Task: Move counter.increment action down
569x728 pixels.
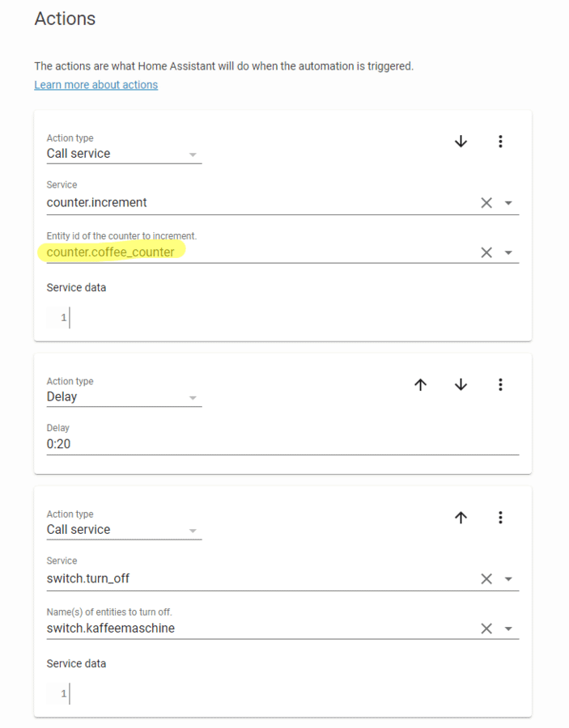Action: tap(461, 142)
